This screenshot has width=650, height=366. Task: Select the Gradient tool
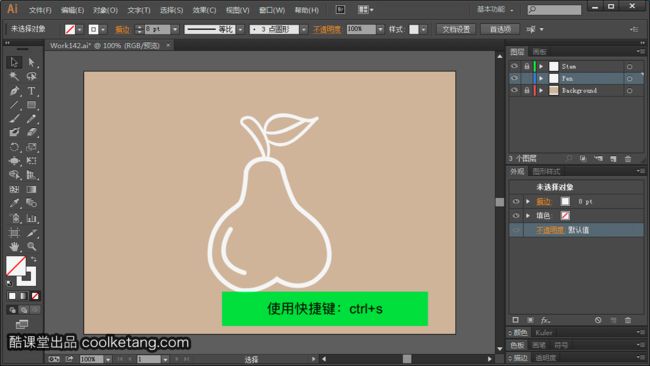click(x=31, y=189)
